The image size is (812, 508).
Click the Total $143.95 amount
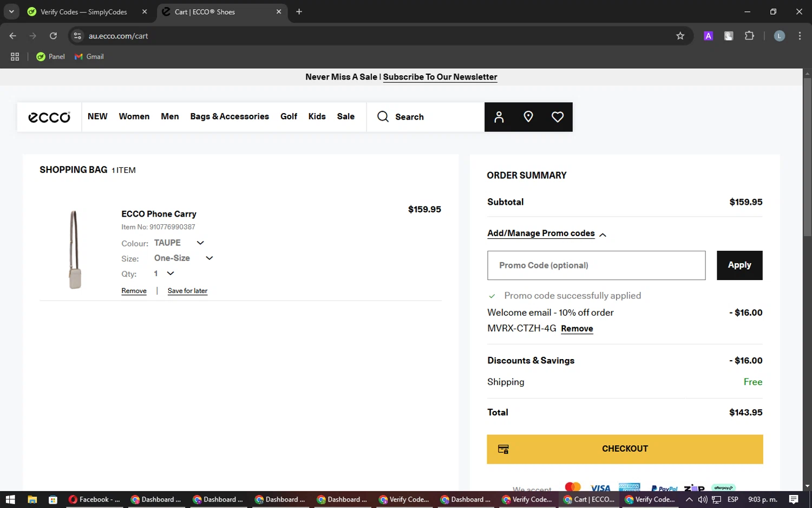(745, 413)
